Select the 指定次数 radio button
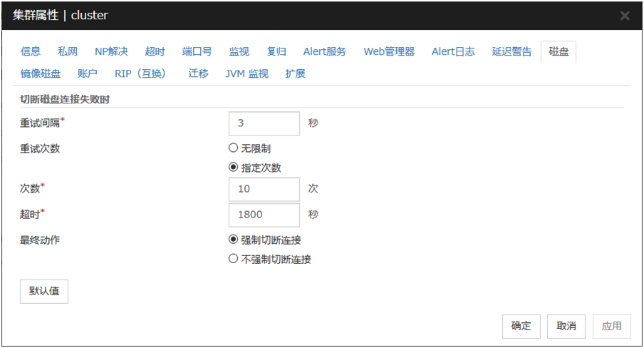Image resolution: width=644 pixels, height=348 pixels. pyautogui.click(x=233, y=168)
